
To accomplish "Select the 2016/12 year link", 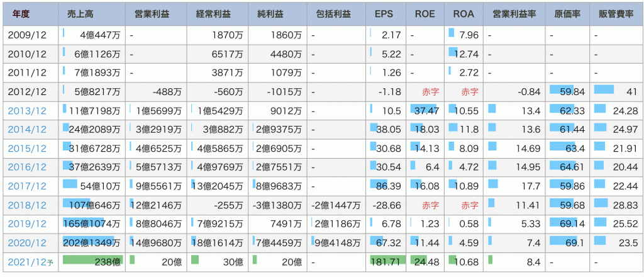I will (x=26, y=168).
